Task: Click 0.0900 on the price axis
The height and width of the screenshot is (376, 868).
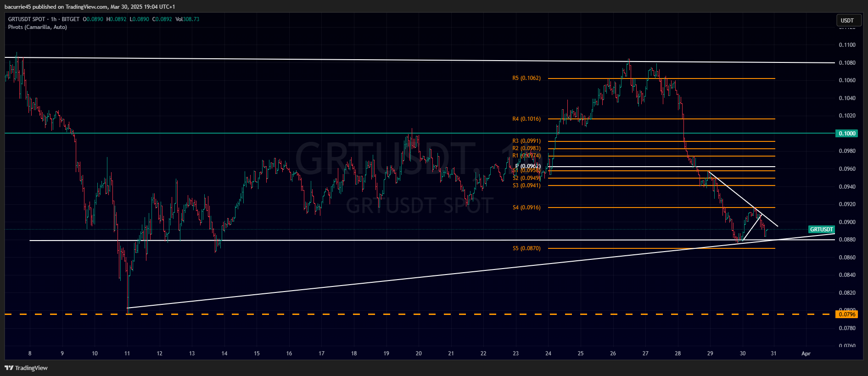Action: tap(847, 222)
